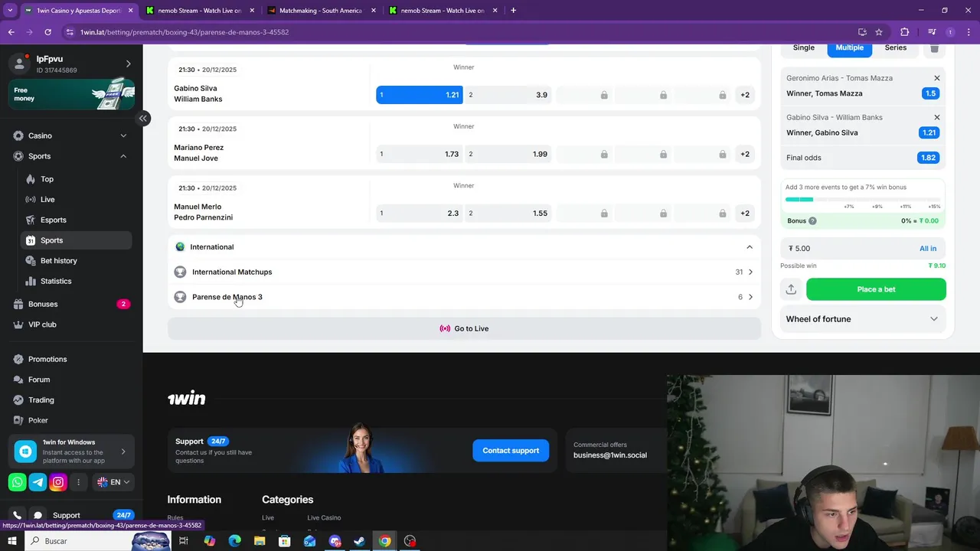Select Gabino Silva odds 1.21
The image size is (980, 551).
(420, 95)
